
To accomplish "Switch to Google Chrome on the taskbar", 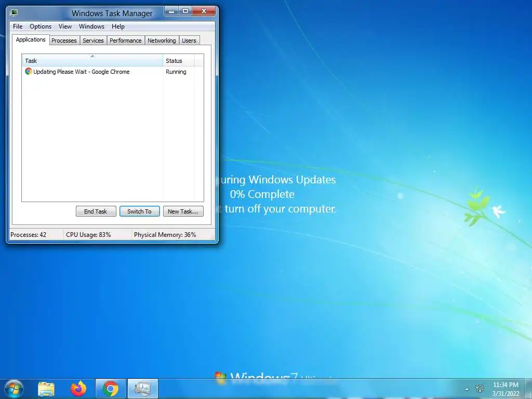I will [111, 389].
